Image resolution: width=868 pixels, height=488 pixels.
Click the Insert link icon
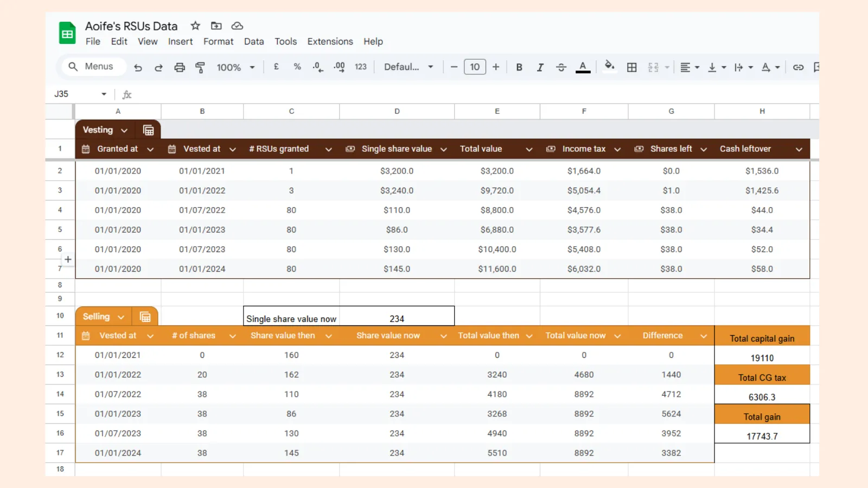[798, 67]
